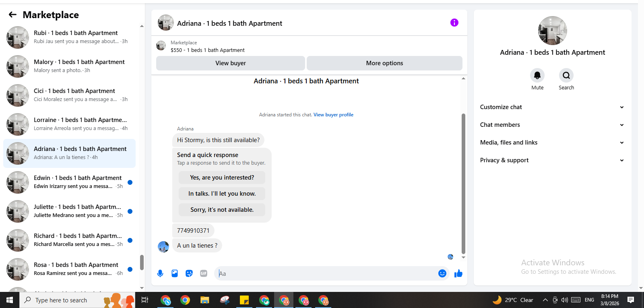This screenshot has height=308, width=644.
Task: Expand Media, files and links section
Action: point(552,143)
